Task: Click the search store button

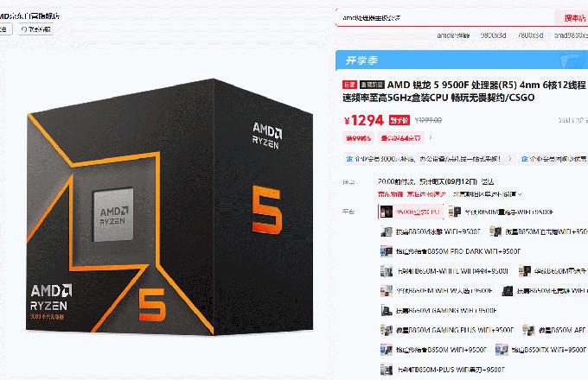Action: pyautogui.click(x=571, y=17)
